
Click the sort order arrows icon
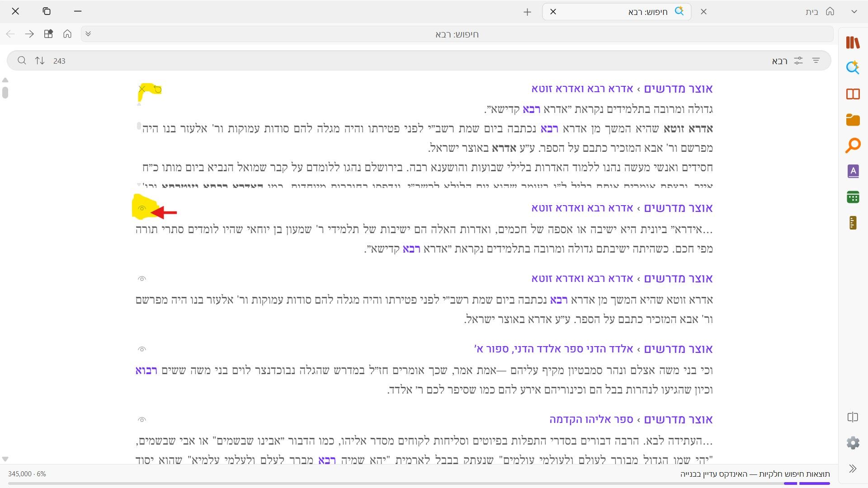pos(40,61)
